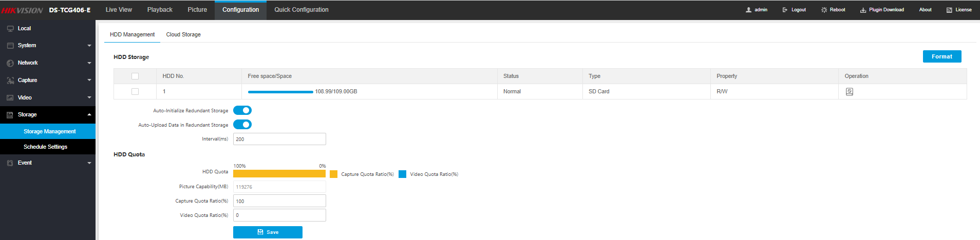The height and width of the screenshot is (240, 980).
Task: Check the box for HDD No. 1
Action: 135,92
